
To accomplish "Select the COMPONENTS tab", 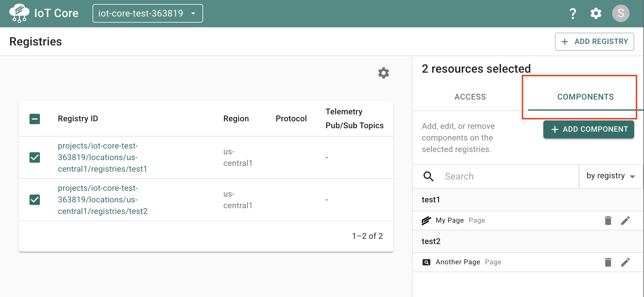I will [x=586, y=97].
